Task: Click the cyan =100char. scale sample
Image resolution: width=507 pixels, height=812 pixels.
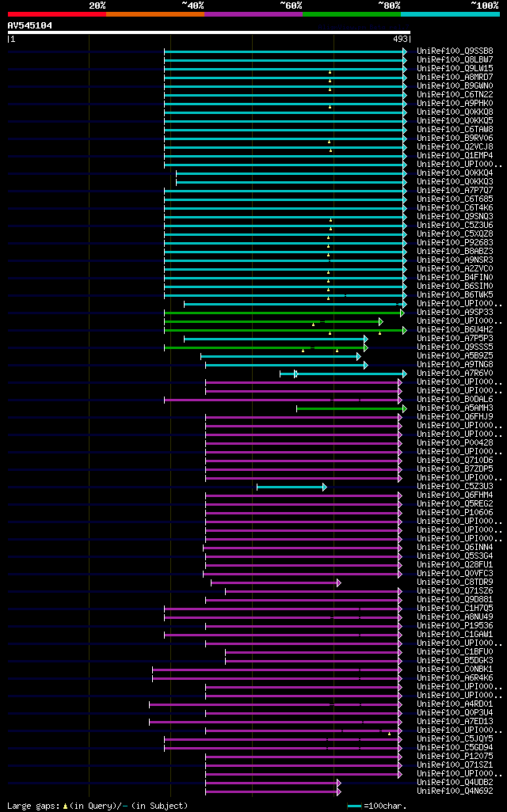Action: click(354, 806)
